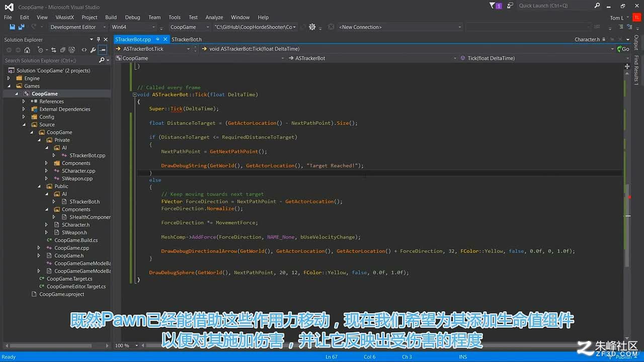Image resolution: width=644 pixels, height=362 pixels.
Task: Switch to the Character.h preview tab
Action: coord(587,39)
